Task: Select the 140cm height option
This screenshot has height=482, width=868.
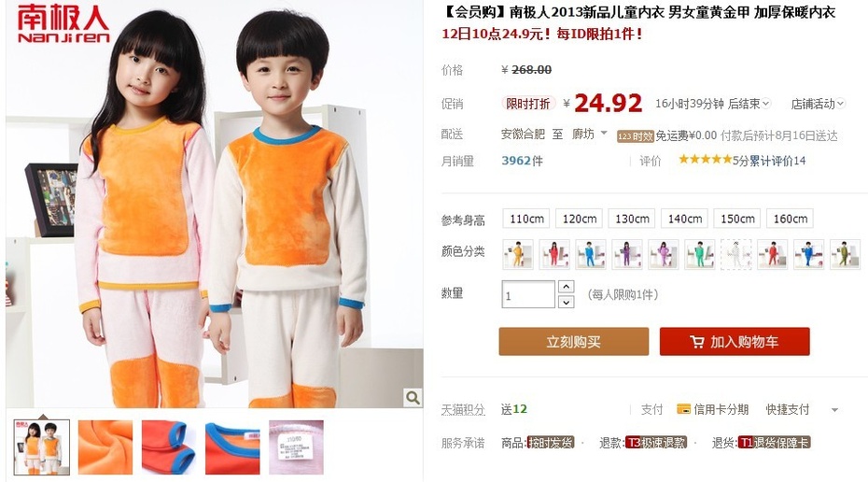Action: [685, 219]
